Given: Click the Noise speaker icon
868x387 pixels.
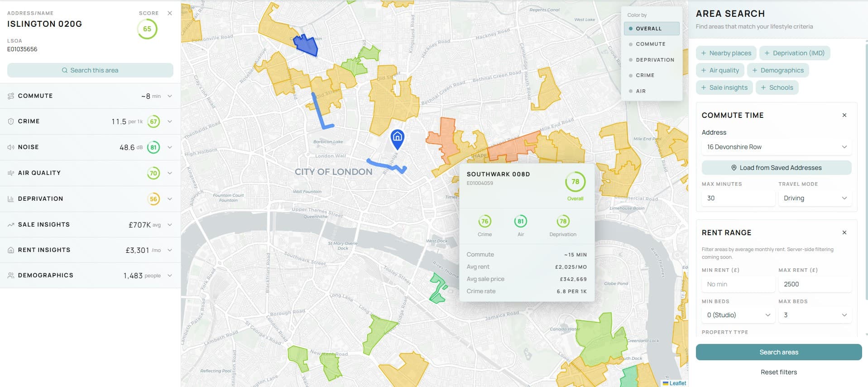Looking at the screenshot, I should (11, 147).
